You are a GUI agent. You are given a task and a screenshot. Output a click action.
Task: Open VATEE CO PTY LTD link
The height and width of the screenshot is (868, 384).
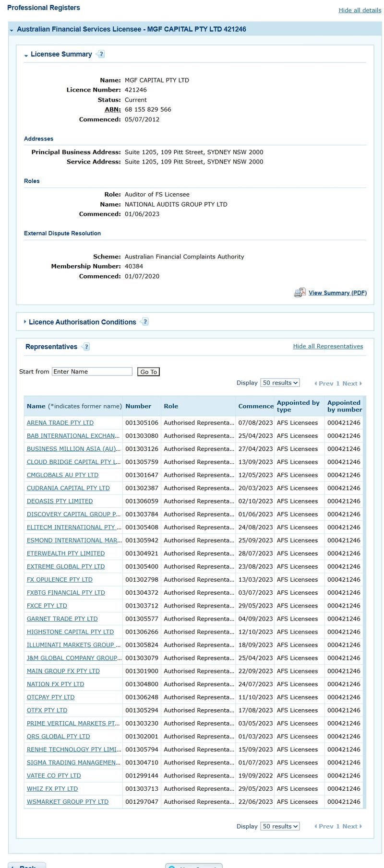(54, 775)
